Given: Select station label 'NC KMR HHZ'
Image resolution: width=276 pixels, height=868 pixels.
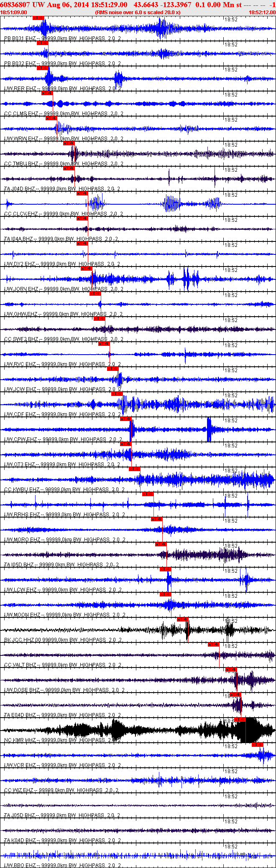Looking at the screenshot, I should (20, 740).
